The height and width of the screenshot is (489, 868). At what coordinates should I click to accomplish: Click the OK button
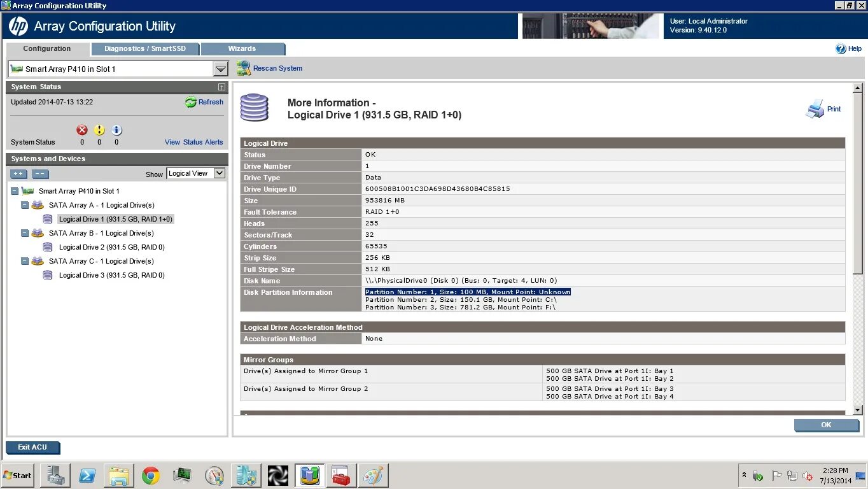[x=826, y=425]
